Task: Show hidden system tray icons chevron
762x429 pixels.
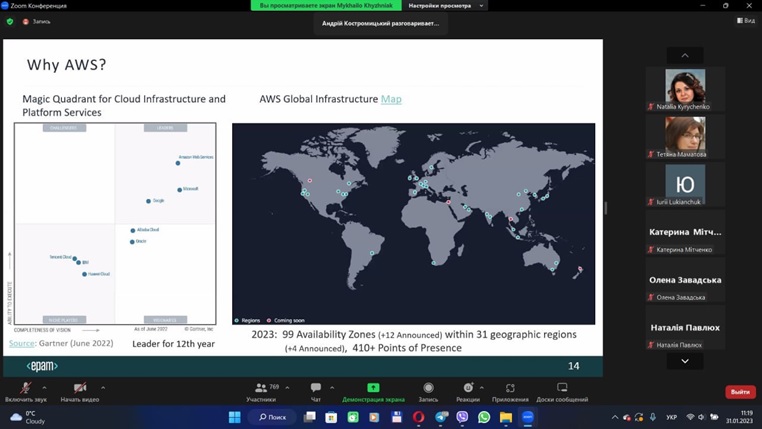Action: click(x=615, y=417)
